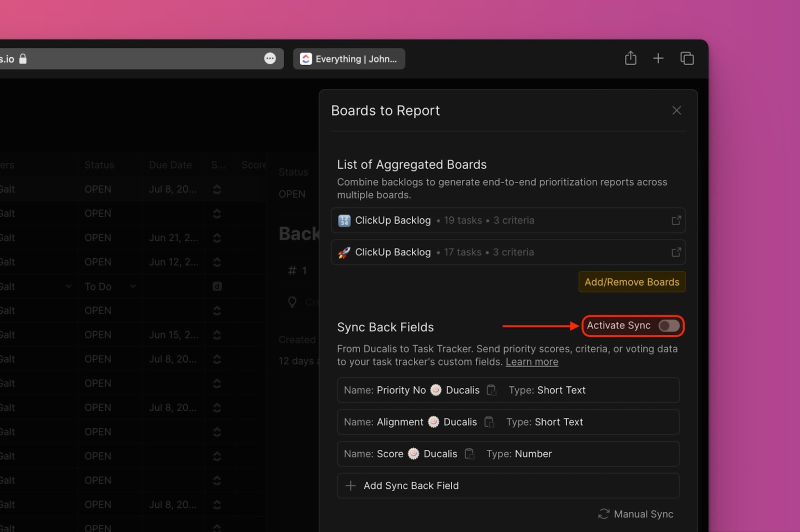This screenshot has width=800, height=532.
Task: Select the ClickUp Backlog with 19 tasks
Action: pos(508,220)
